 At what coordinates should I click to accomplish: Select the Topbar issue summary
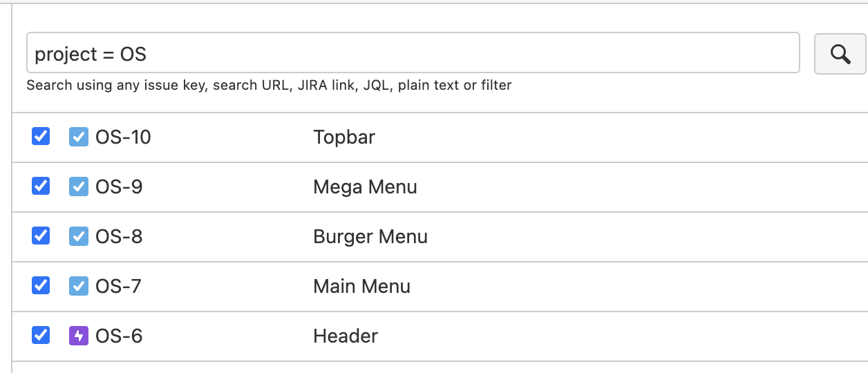click(x=344, y=137)
